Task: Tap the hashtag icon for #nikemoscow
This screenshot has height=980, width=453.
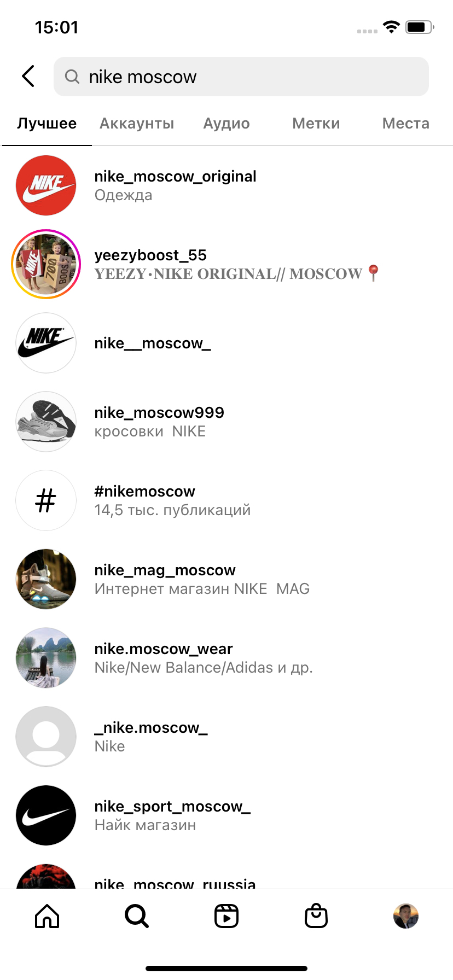Action: (x=46, y=500)
